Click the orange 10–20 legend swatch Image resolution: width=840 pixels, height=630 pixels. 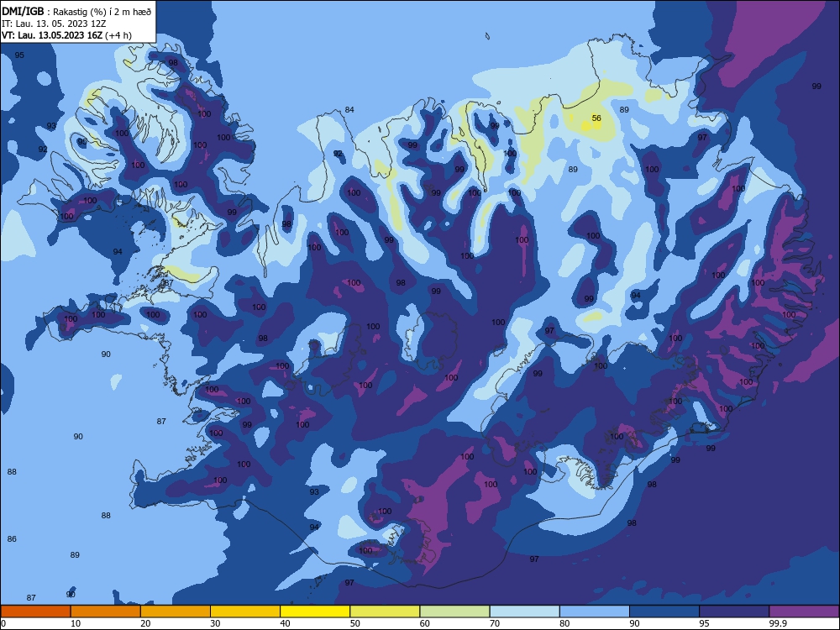click(106, 612)
